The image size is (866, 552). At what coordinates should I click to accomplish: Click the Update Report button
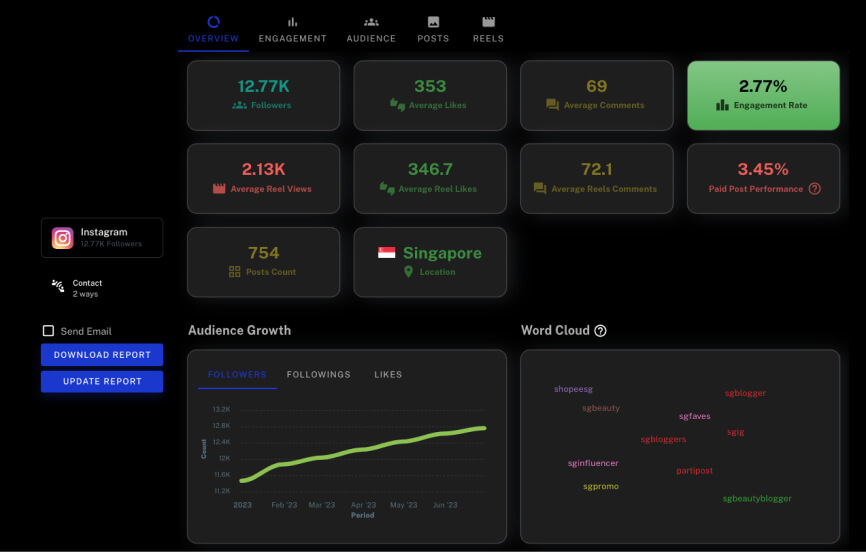102,381
